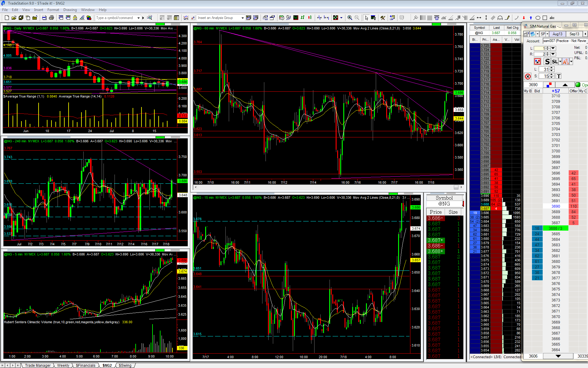Select the vertical double-arrow drawing tool
The image size is (588, 368).
click(486, 18)
